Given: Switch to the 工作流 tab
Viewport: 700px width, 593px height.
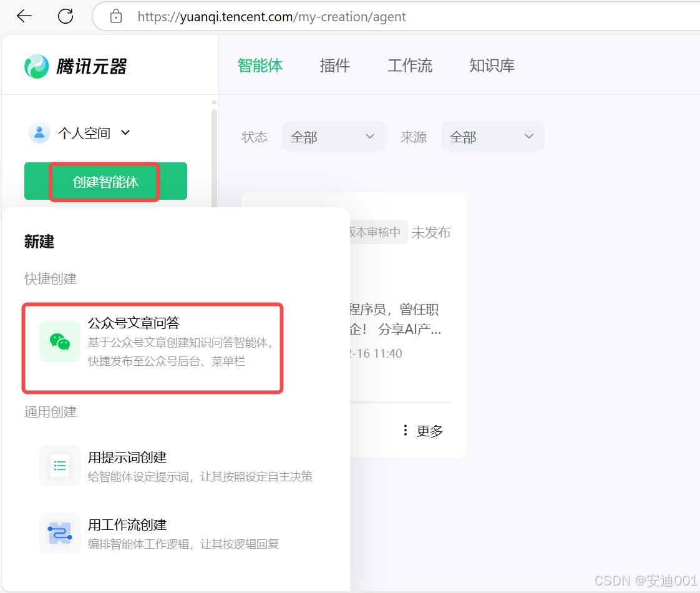Looking at the screenshot, I should [410, 66].
